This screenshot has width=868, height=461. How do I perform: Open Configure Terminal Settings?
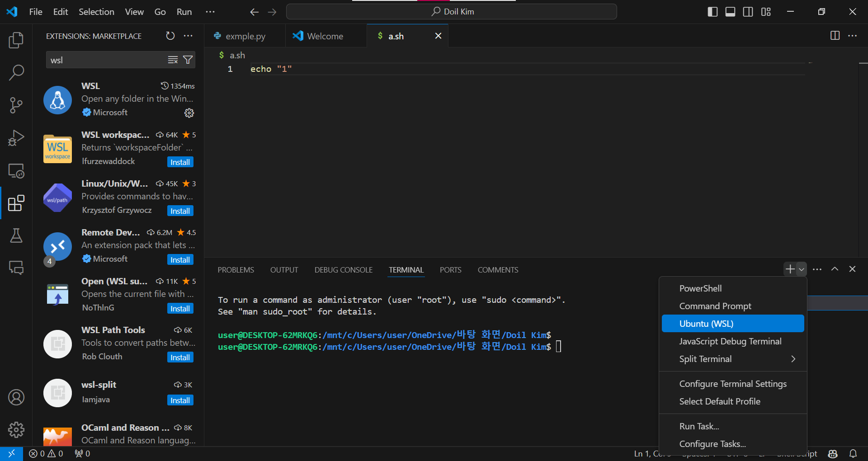click(x=733, y=384)
